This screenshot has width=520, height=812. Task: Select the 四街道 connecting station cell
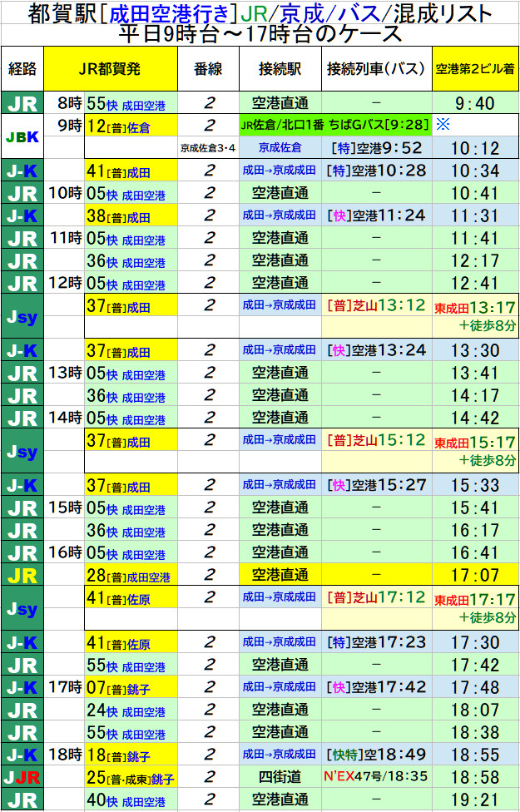pos(280,779)
